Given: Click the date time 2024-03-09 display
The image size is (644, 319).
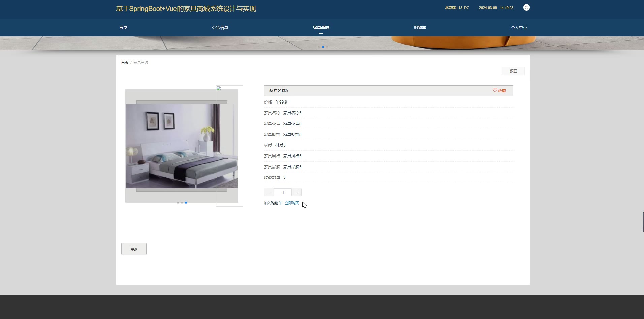Looking at the screenshot, I should pyautogui.click(x=496, y=8).
